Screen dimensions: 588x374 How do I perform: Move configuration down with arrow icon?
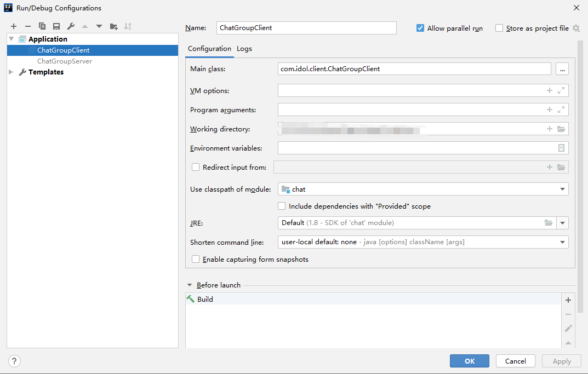point(99,26)
